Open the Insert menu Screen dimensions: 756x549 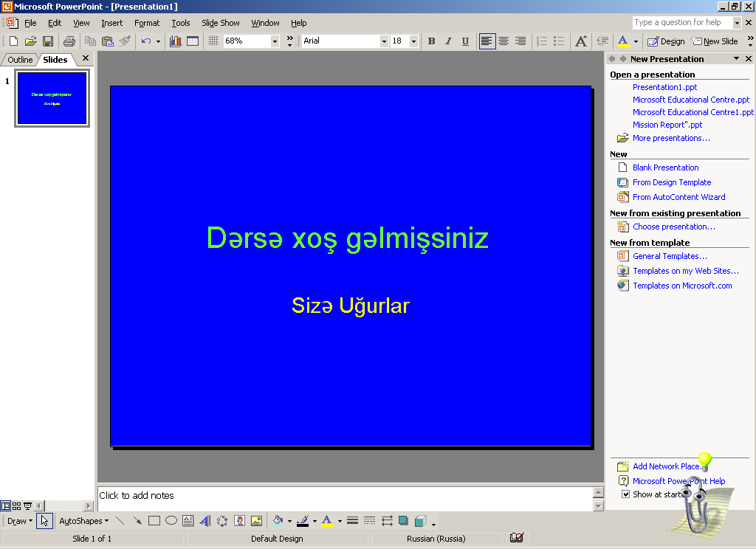pos(112,23)
